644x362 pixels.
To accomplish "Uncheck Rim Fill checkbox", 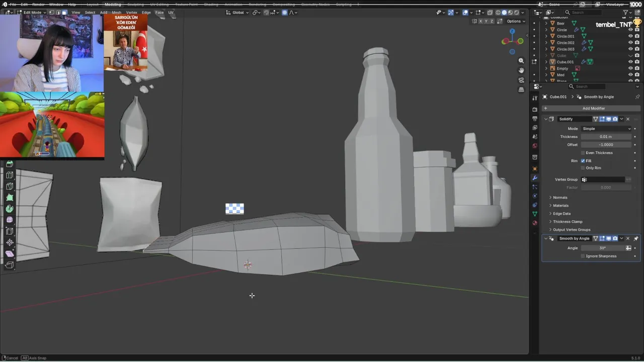I will point(583,161).
